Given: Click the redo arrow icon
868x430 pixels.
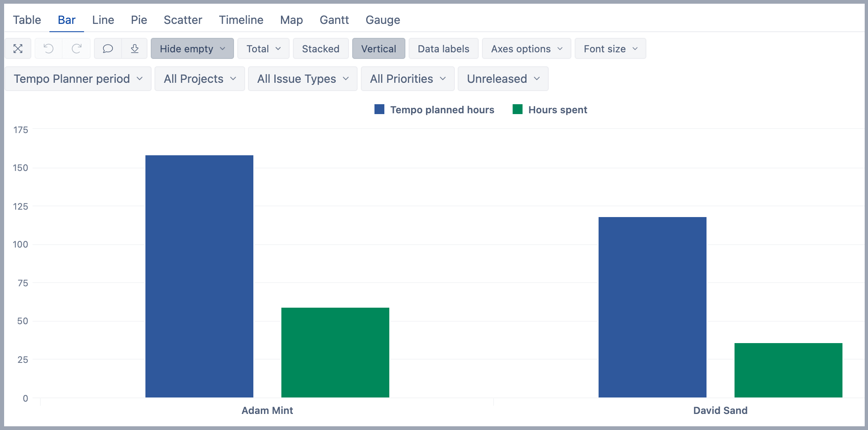Looking at the screenshot, I should tap(77, 49).
